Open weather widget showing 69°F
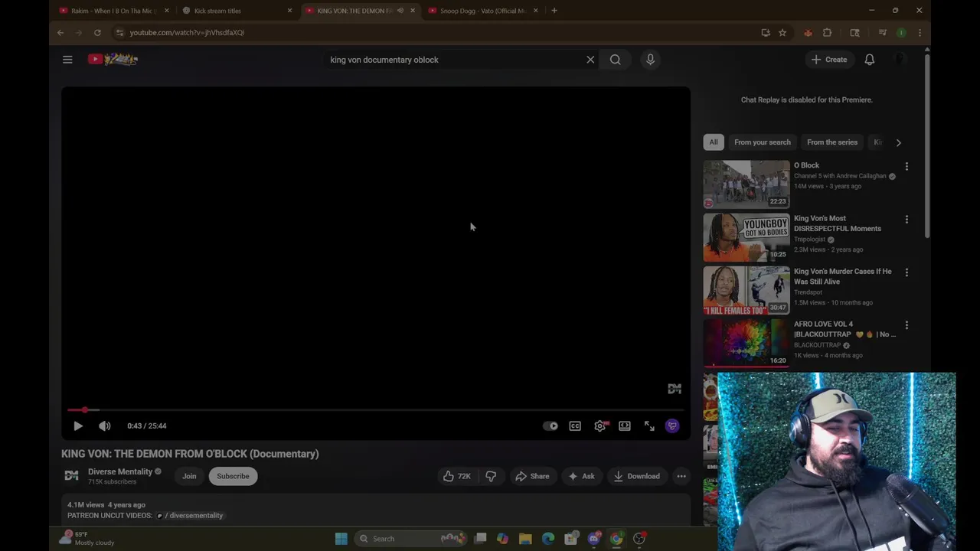 tap(88, 539)
